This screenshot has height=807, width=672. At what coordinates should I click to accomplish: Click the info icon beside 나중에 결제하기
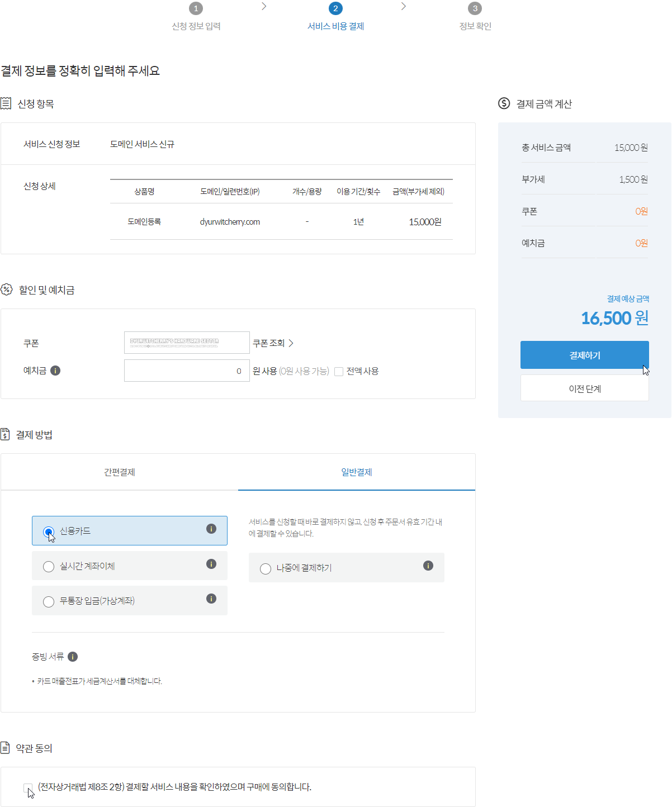click(428, 566)
